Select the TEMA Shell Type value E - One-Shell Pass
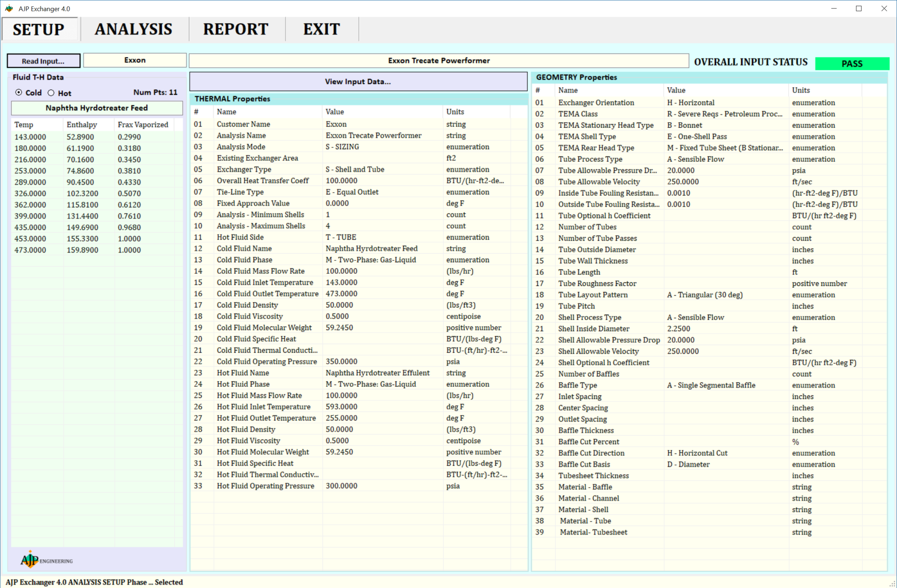The height and width of the screenshot is (588, 897). point(697,137)
